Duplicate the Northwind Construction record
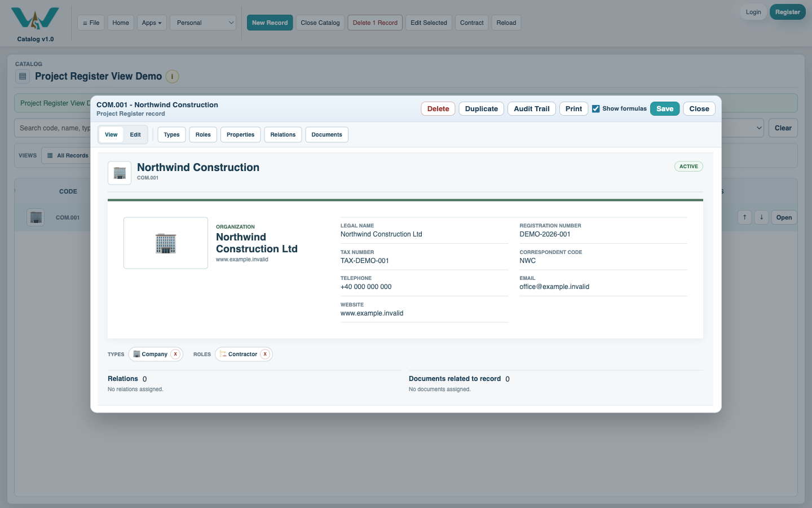Screen dimensions: 812x508 tap(482, 108)
